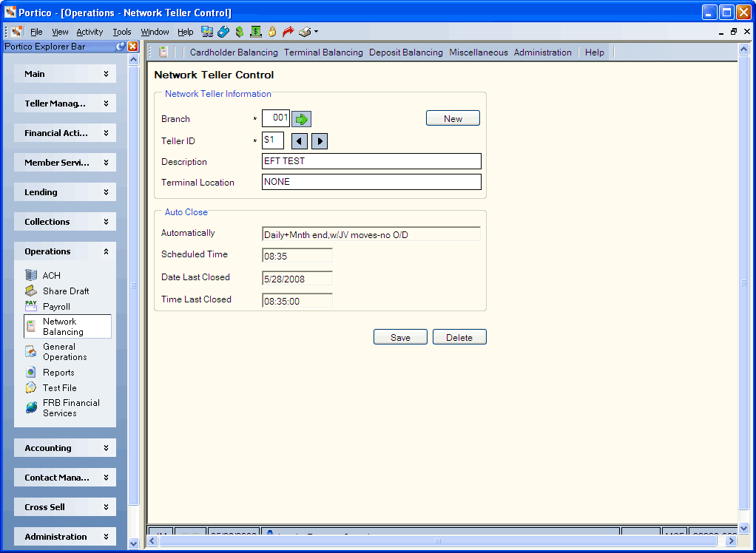This screenshot has height=553, width=756.
Task: Click the Portico logo icon in menu bar
Action: coord(17,32)
